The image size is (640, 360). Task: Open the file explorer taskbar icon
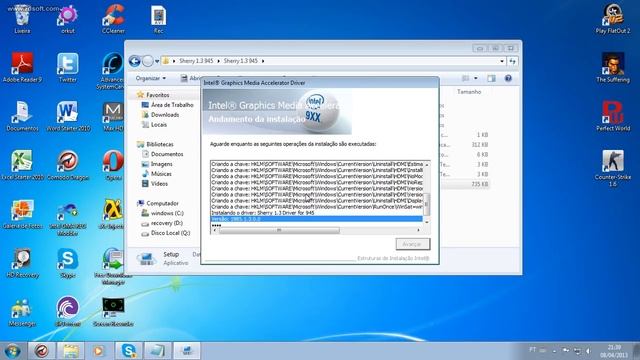point(71,351)
